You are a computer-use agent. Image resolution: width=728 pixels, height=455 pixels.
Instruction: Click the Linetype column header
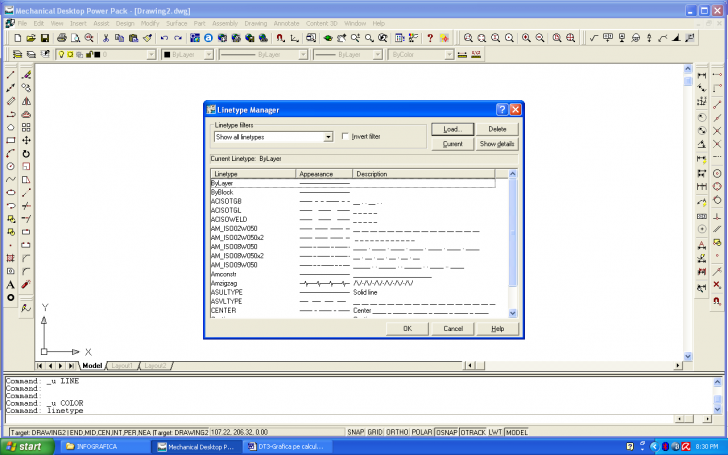(x=253, y=174)
